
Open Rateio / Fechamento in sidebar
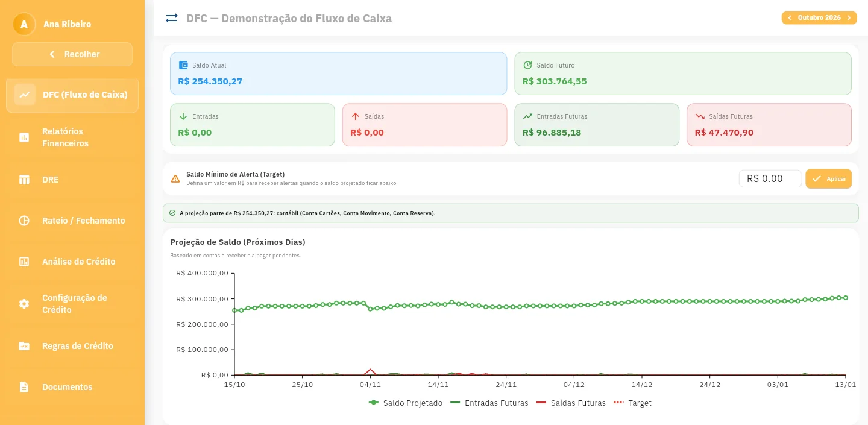[x=72, y=221]
